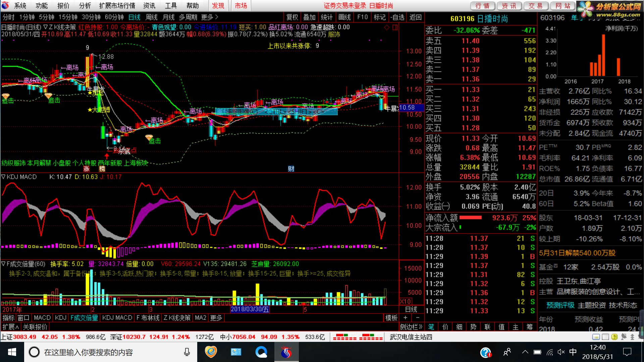Image resolution: width=644 pixels, height=362 pixels.
Task: Select the 窗口 bottom tab
Action: [x=23, y=318]
